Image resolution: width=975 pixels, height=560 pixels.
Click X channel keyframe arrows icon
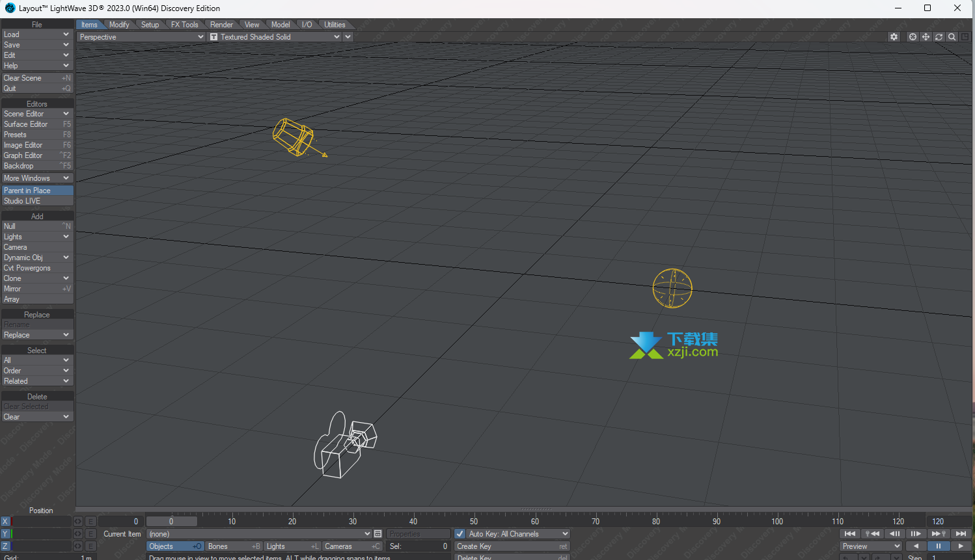coord(78,522)
